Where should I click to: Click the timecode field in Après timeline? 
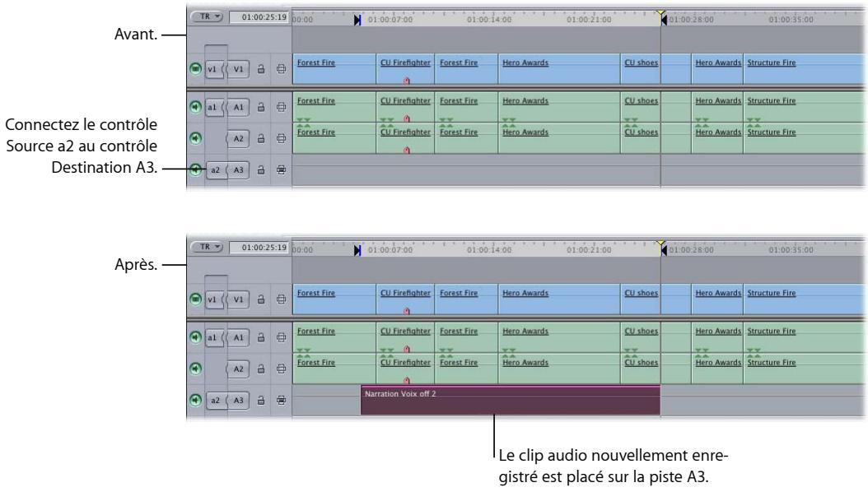260,248
